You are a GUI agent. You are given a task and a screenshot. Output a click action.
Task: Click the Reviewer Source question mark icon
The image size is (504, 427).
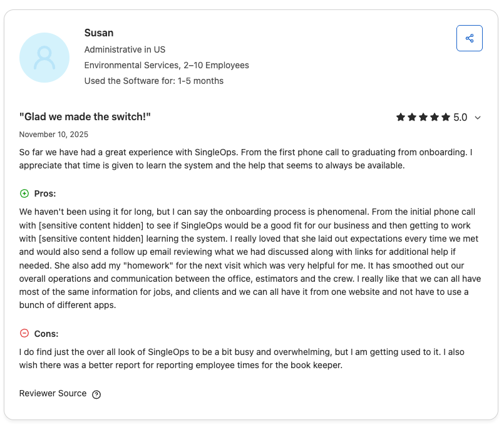point(95,394)
